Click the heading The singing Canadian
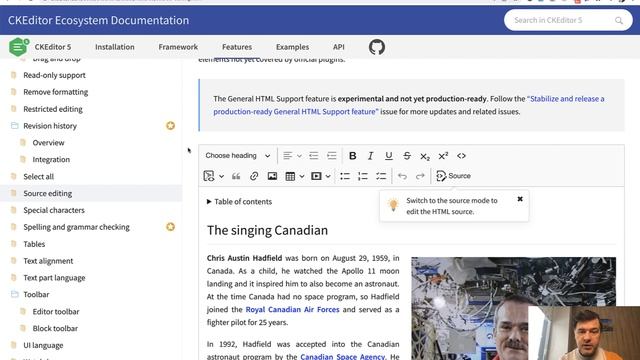The width and height of the screenshot is (640, 360). (x=267, y=230)
